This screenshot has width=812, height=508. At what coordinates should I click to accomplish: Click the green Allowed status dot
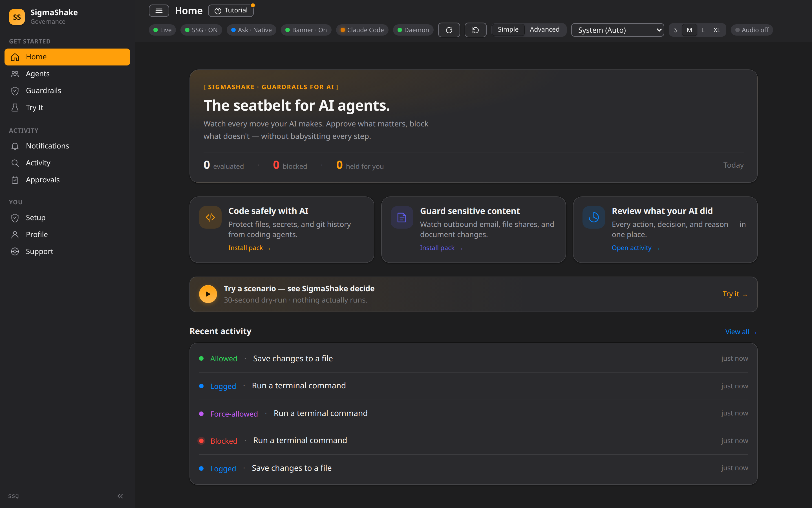[201, 358]
